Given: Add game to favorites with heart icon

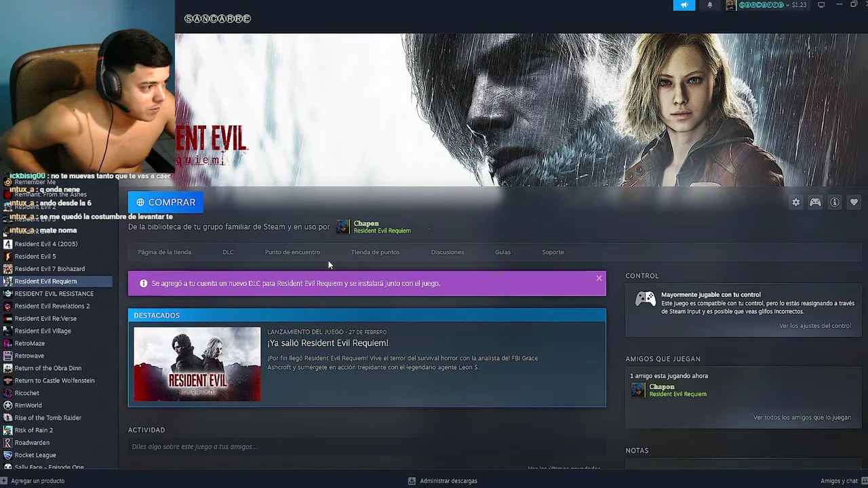Looking at the screenshot, I should tap(854, 202).
